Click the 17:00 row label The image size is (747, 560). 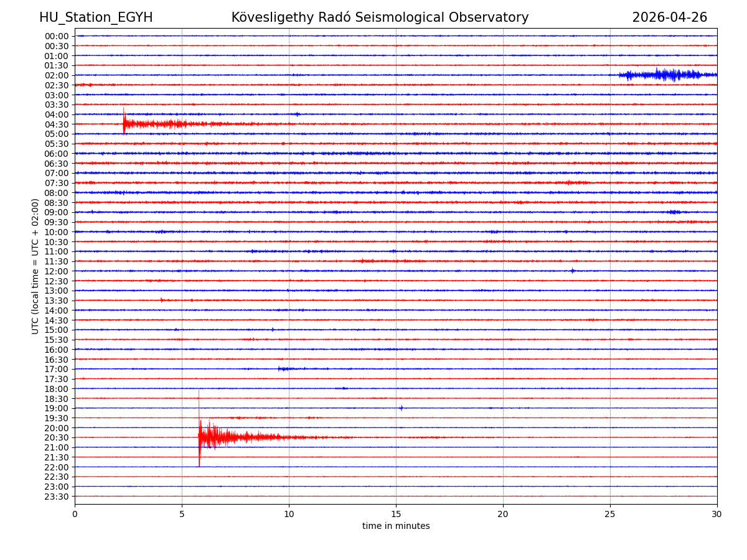point(56,369)
